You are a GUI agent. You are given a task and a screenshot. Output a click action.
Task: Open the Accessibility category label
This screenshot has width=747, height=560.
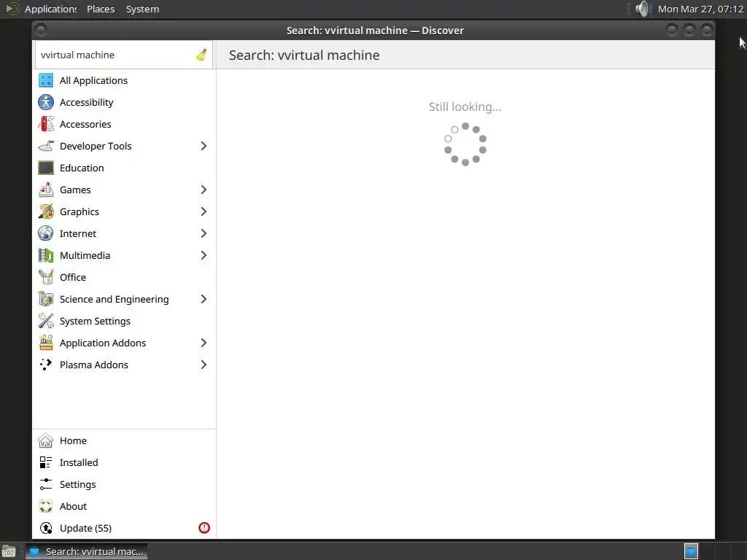pyautogui.click(x=86, y=102)
